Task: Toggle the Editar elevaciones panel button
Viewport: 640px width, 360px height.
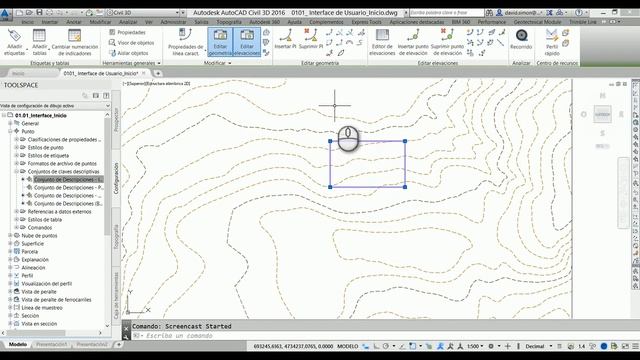Action: [x=247, y=42]
